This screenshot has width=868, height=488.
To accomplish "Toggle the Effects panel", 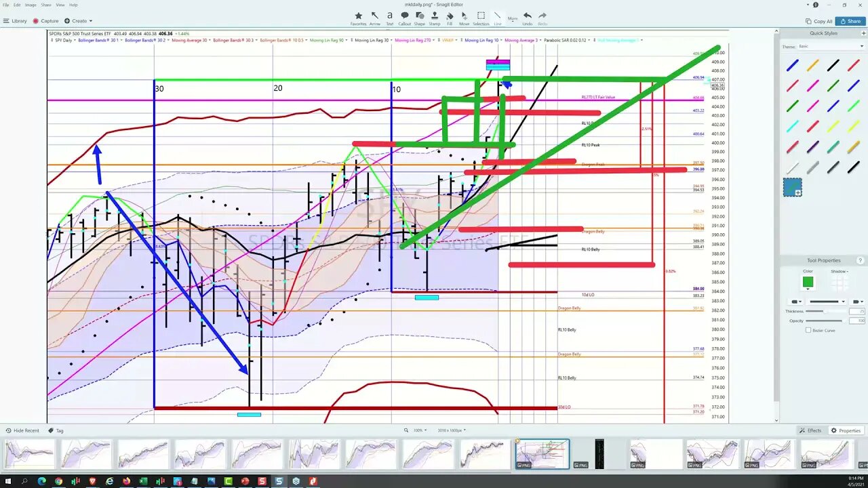I will [x=810, y=430].
